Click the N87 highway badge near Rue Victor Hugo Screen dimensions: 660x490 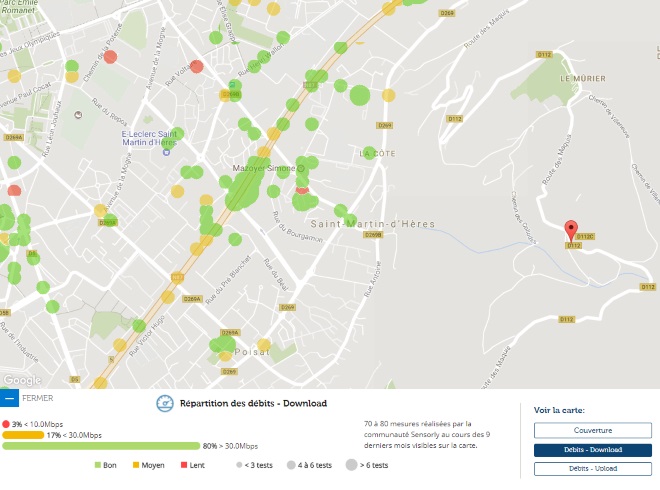(177, 277)
